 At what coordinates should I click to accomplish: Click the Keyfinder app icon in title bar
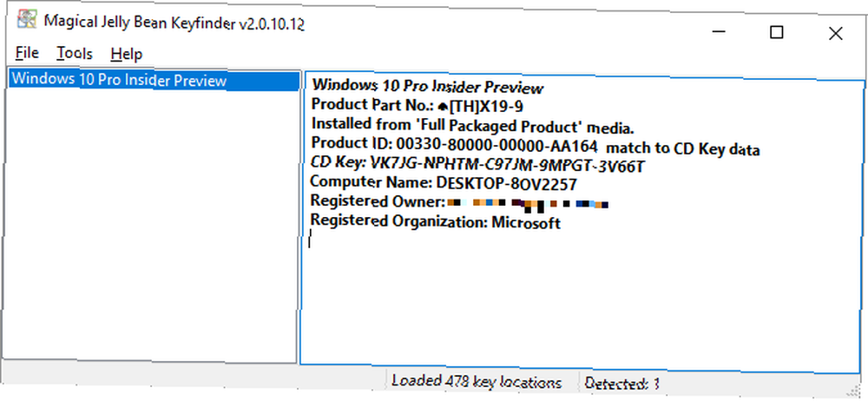pyautogui.click(x=27, y=21)
